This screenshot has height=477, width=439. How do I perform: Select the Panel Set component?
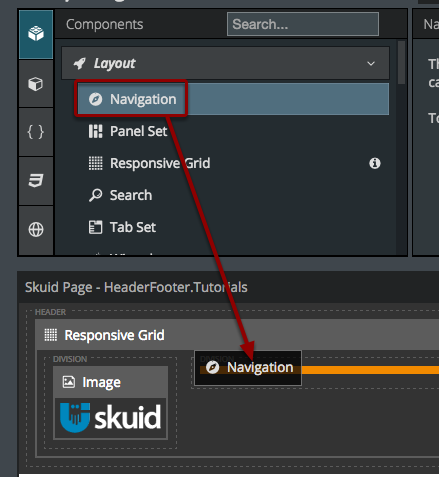(233, 131)
